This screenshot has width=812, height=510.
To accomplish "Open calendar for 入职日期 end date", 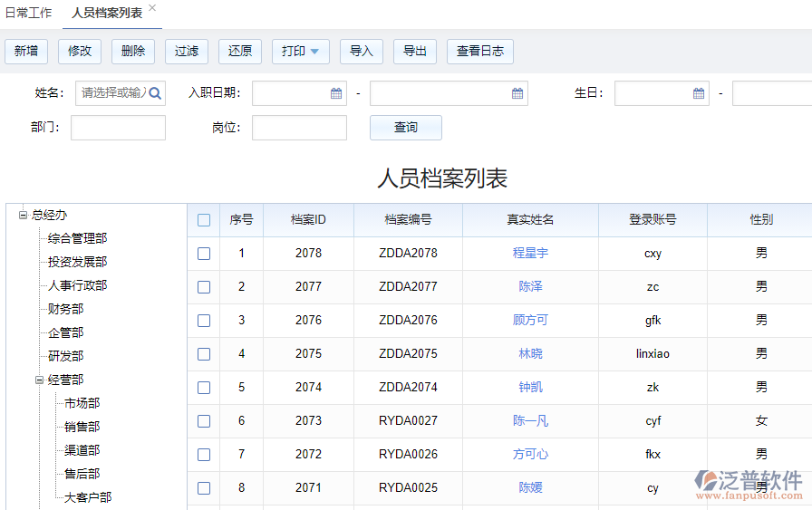I will point(517,93).
